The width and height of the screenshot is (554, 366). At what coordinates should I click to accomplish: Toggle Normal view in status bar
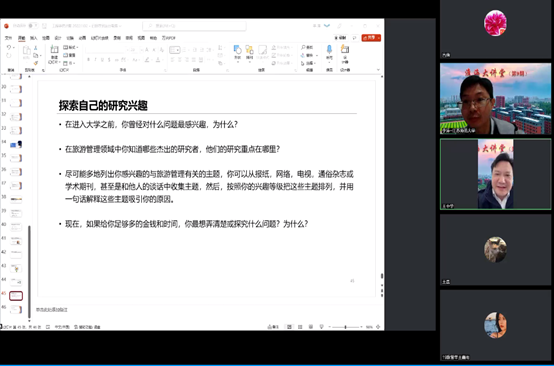289,327
